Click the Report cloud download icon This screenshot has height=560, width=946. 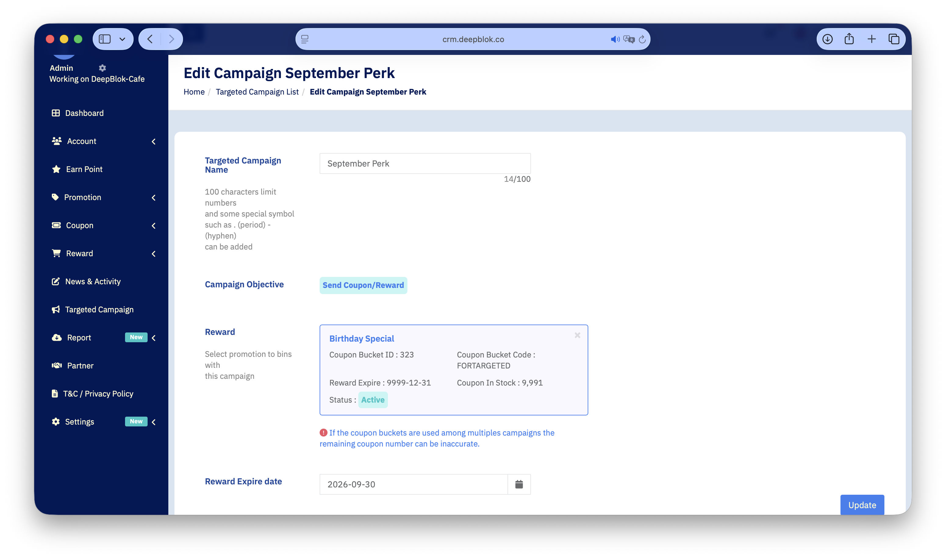pyautogui.click(x=57, y=337)
